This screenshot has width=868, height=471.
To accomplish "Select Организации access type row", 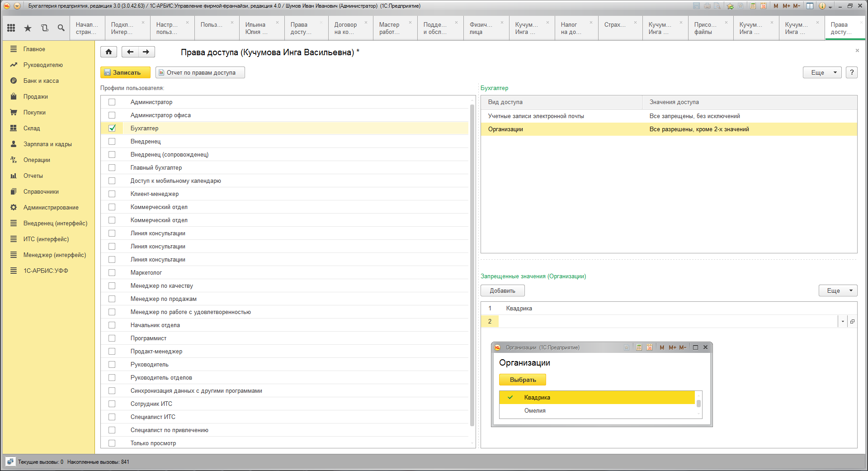I will pyautogui.click(x=669, y=129).
